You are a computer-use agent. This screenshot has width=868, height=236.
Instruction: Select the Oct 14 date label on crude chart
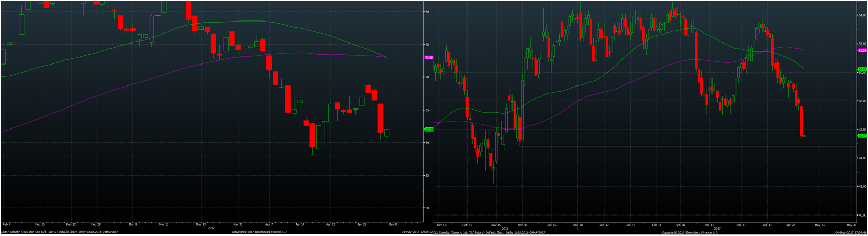[x=441, y=224]
